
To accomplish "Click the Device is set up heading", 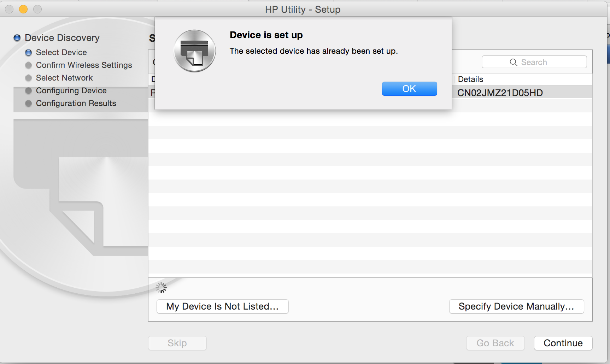I will click(266, 35).
